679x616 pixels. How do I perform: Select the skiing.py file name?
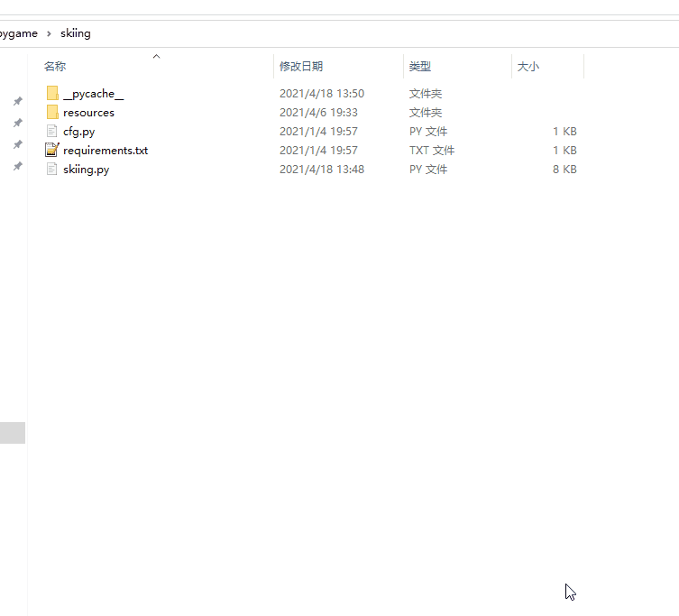[x=87, y=170]
